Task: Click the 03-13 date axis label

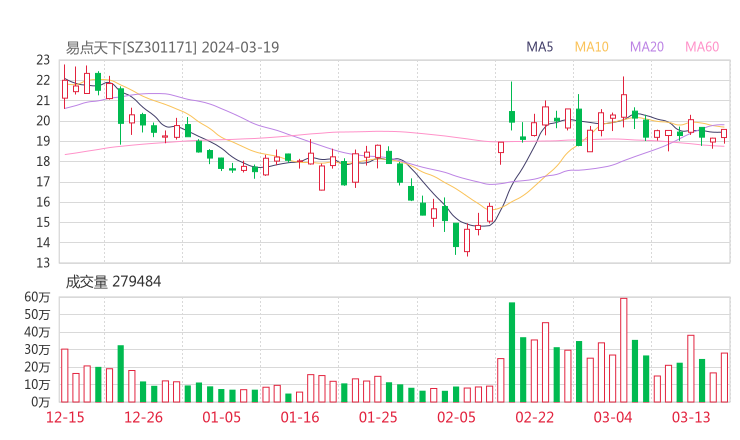Action: pos(691,417)
